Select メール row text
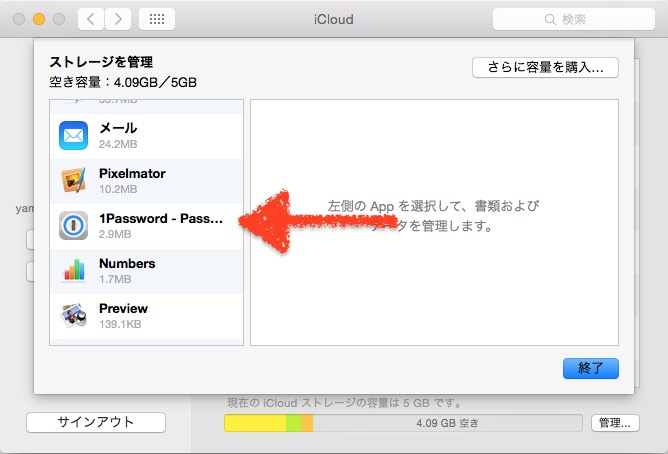The image size is (668, 454). 118,128
